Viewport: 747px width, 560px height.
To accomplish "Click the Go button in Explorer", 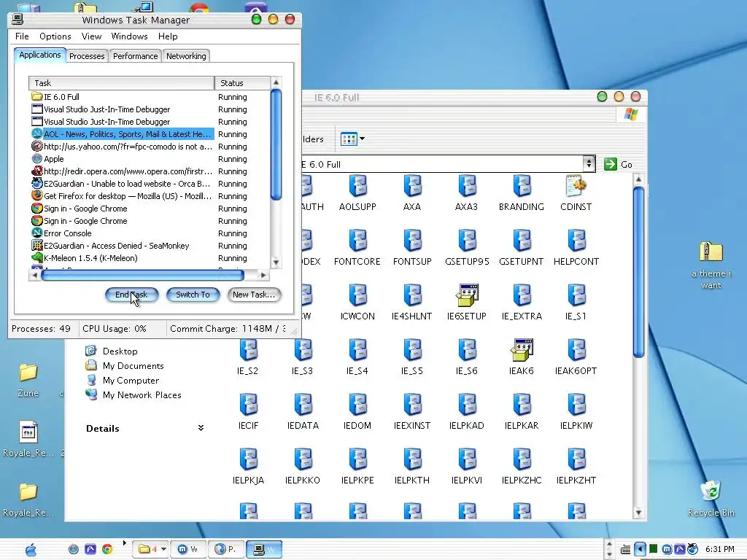I will pos(618,164).
